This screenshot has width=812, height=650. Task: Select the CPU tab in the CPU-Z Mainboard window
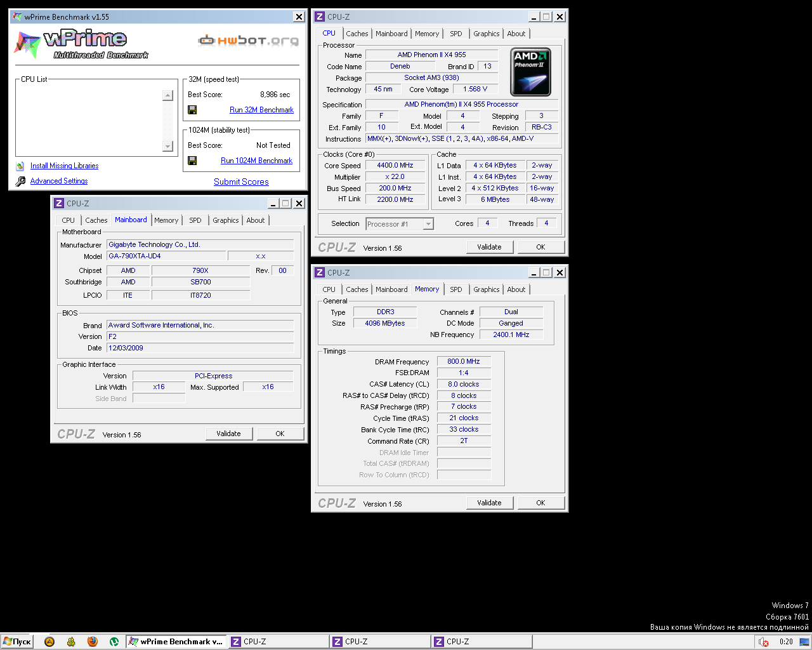click(69, 220)
